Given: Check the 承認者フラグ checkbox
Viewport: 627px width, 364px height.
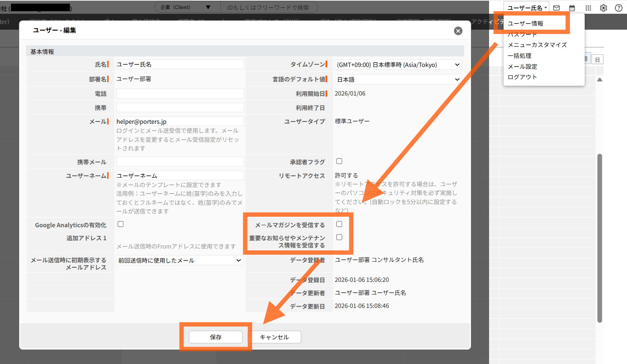Looking at the screenshot, I should [x=339, y=161].
